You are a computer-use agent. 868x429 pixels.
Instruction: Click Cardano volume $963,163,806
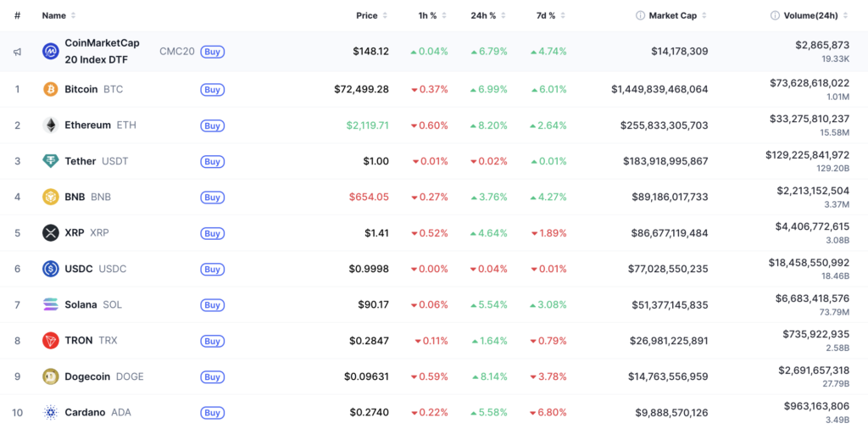[x=816, y=406]
